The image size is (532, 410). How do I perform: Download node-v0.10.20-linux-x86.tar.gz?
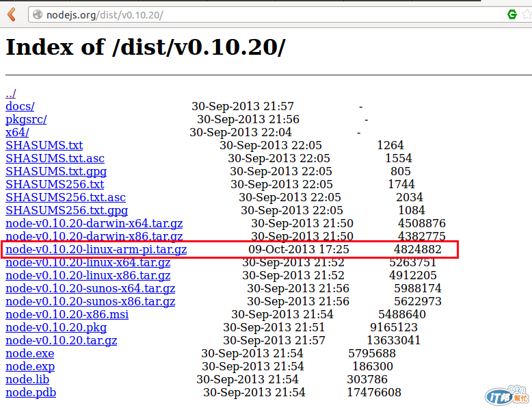click(x=88, y=275)
